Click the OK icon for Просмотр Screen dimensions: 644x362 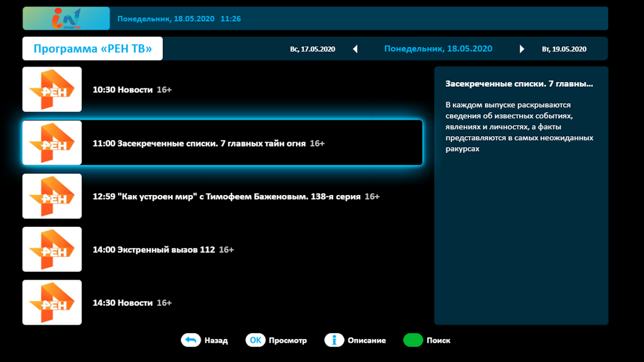pyautogui.click(x=255, y=340)
